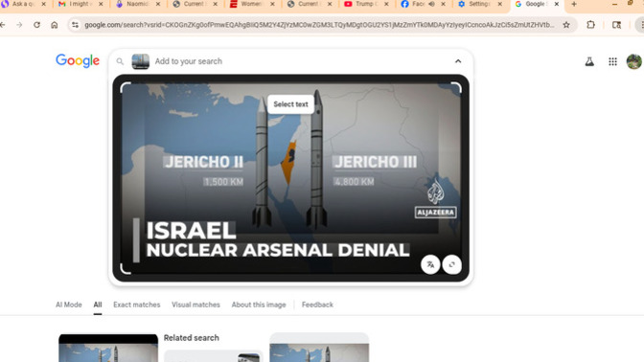Close the Settings tab

(500, 4)
